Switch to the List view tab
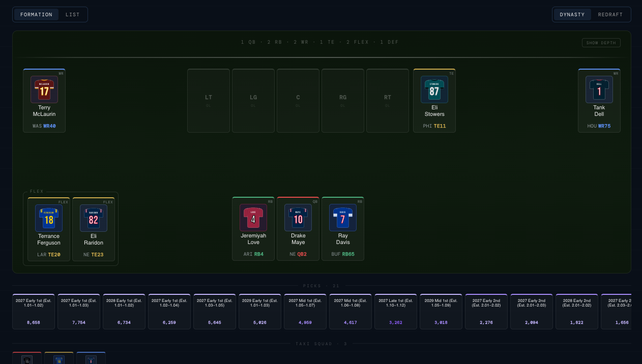This screenshot has height=364, width=642. 73,14
